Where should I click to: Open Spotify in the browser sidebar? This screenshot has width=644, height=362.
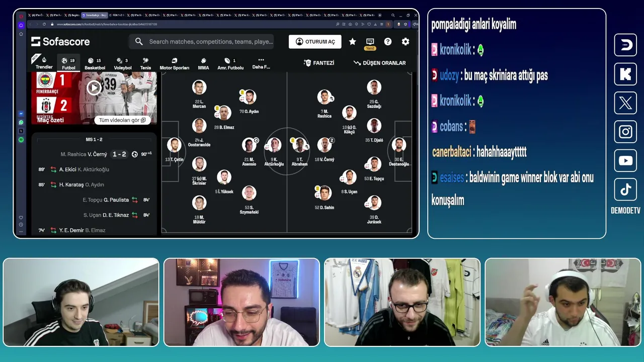pyautogui.click(x=21, y=140)
